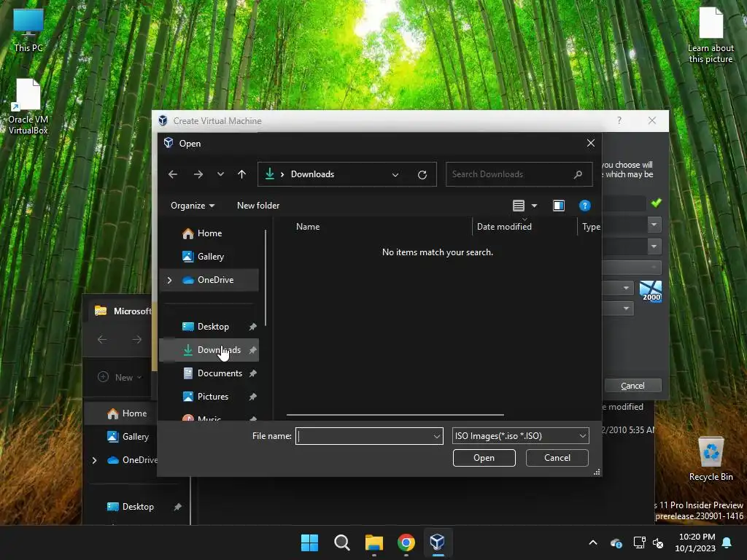Open recent locations dropdown in Open dialog
This screenshot has width=747, height=560.
220,174
